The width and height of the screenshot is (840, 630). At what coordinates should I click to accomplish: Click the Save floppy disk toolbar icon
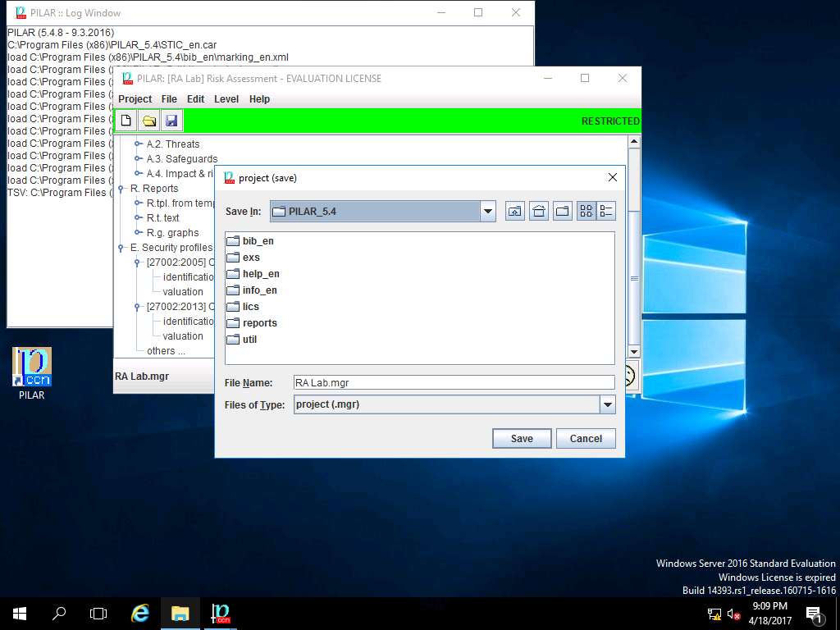point(171,121)
